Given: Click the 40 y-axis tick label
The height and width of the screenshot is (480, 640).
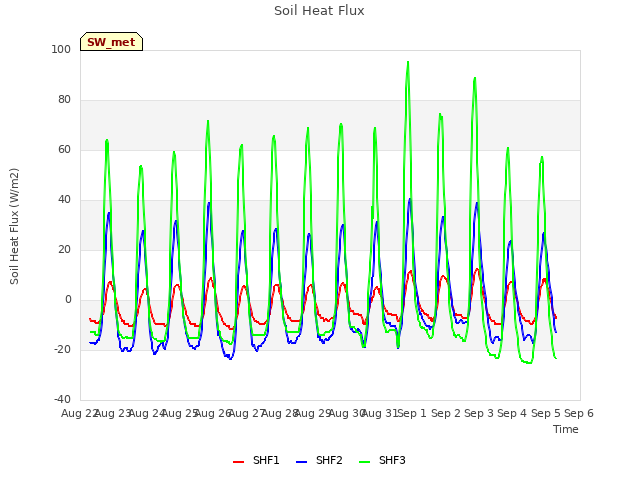Looking at the screenshot, I should click(64, 200).
